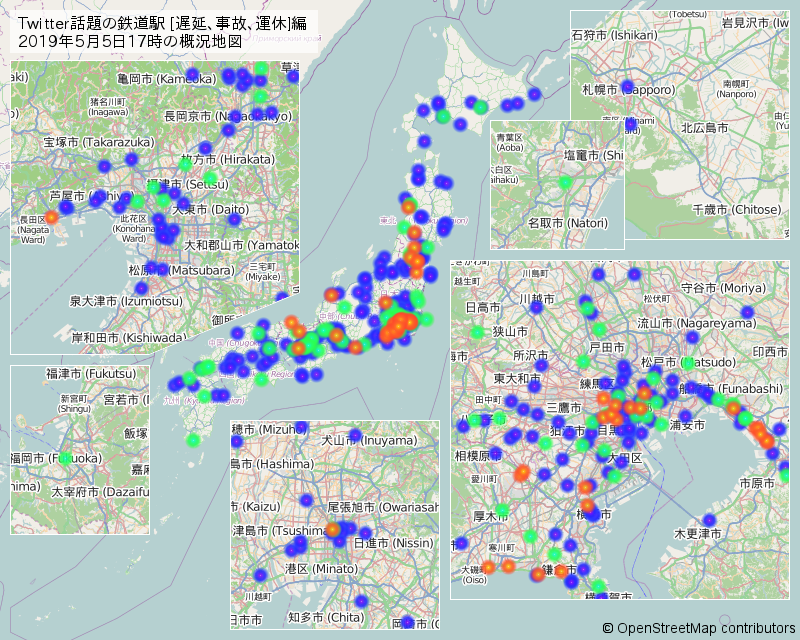Image resolution: width=800 pixels, height=640 pixels.
Task: Click the '松原市 (Matsubara)' label
Action: tap(182, 270)
